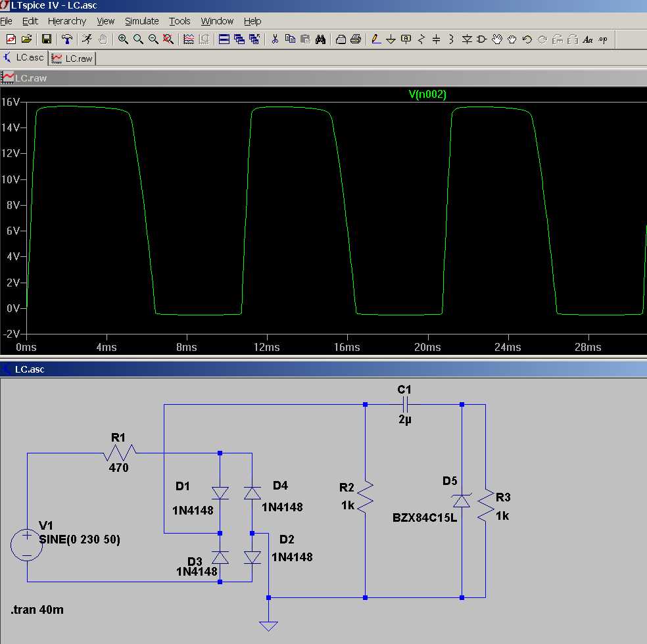647x644 pixels.
Task: Click the Print Setup icon
Action: click(x=341, y=39)
